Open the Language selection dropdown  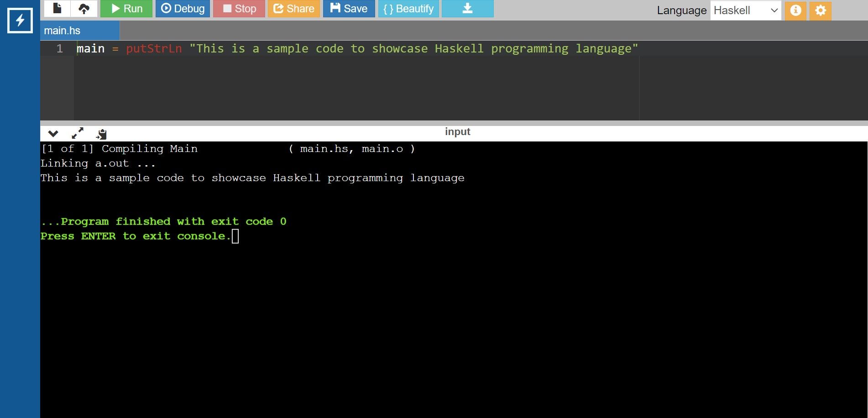[746, 10]
